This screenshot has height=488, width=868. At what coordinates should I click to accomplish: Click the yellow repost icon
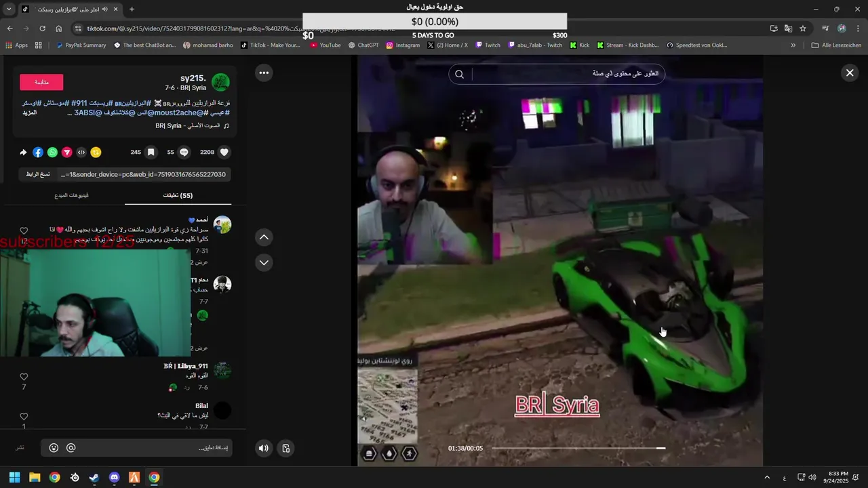pos(96,152)
